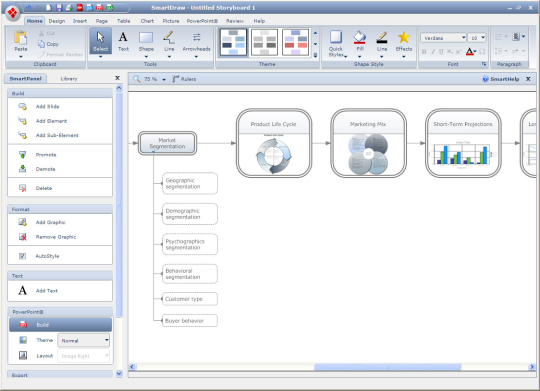
Task: Pick the Shape tool
Action: 146,42
